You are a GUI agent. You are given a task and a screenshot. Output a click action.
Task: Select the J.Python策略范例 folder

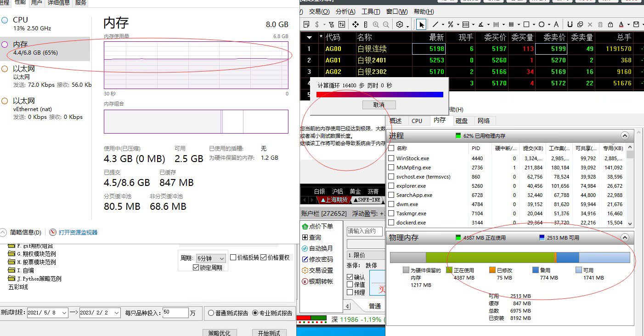[35, 279]
